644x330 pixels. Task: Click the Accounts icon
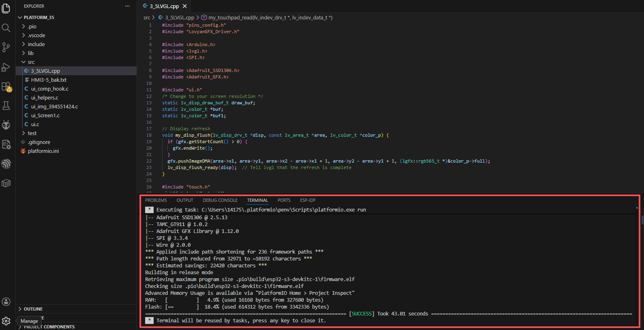6,302
